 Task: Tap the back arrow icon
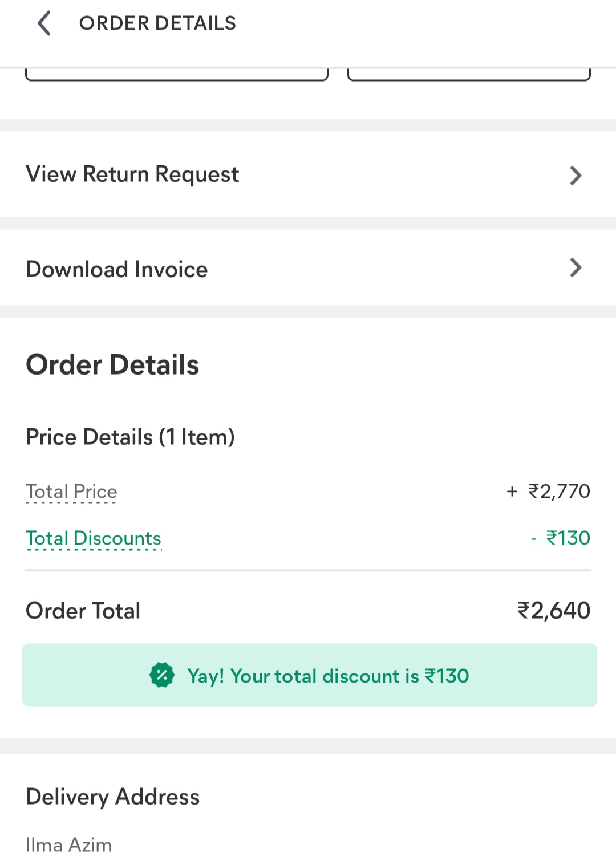pos(44,23)
